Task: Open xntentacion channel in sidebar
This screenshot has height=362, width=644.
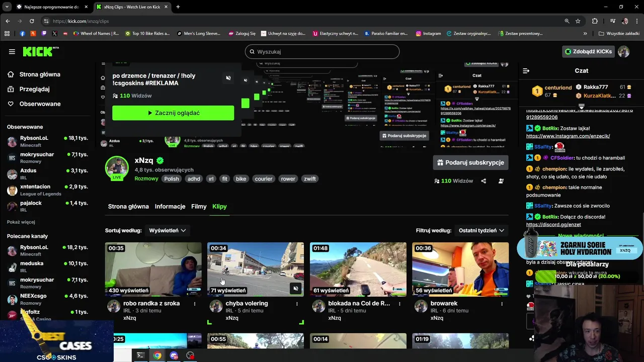Action: [48, 190]
